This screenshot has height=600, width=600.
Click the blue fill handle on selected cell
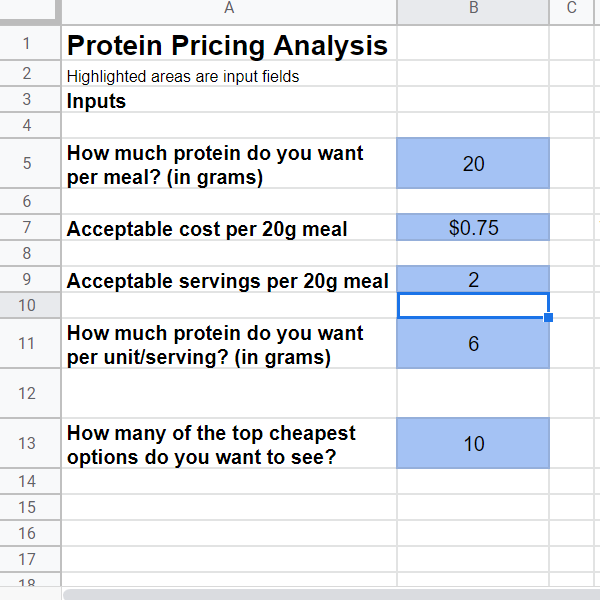coord(548,317)
